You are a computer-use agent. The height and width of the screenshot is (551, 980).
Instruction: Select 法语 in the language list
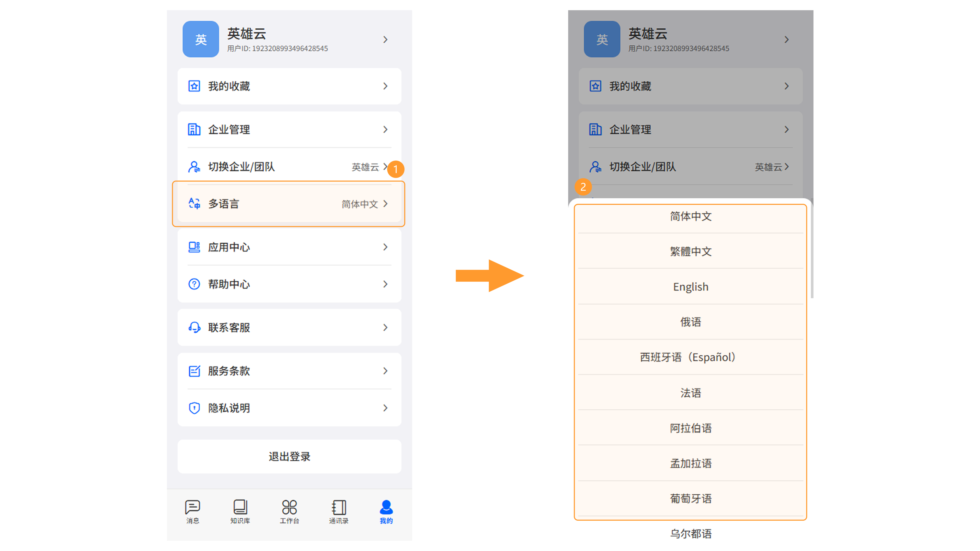691,393
